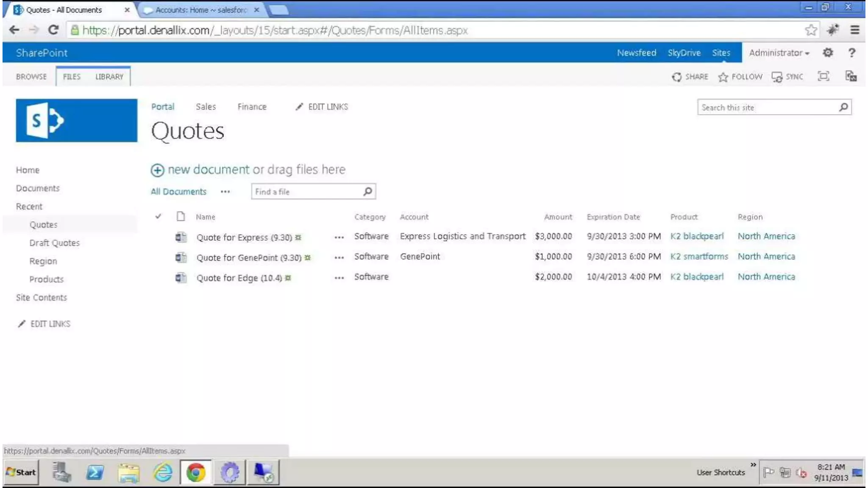Open Internet Explorer from the taskbar
Screen dimensions: 868x488
point(163,472)
